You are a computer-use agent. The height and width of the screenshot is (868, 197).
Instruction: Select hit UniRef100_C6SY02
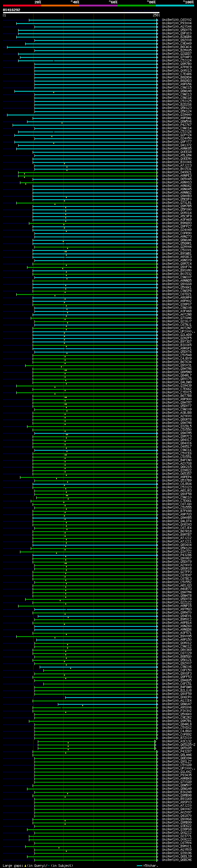[177, 20]
